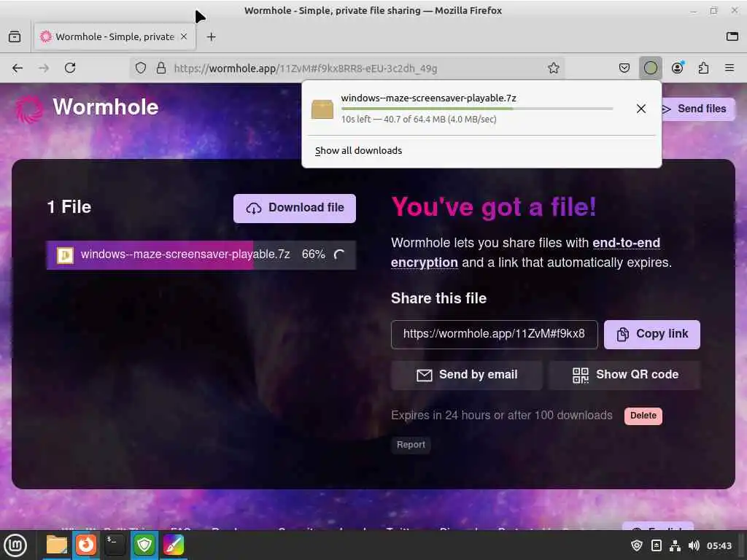The height and width of the screenshot is (560, 747).
Task: Open the colorful paint app in taskbar
Action: point(174,545)
